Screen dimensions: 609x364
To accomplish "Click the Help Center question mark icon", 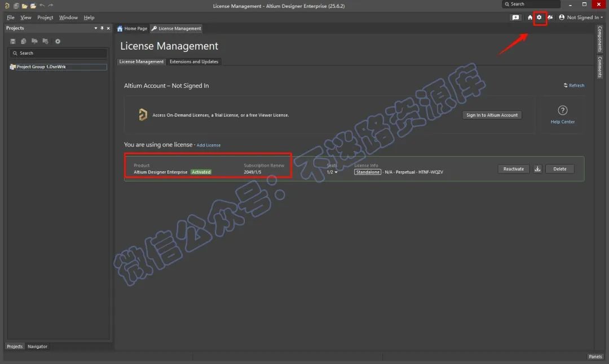I will tap(562, 110).
